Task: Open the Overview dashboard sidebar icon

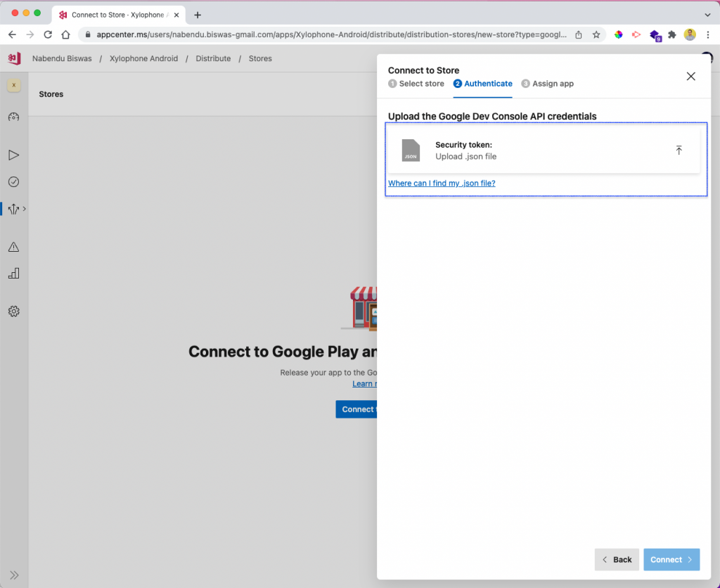Action: [14, 117]
